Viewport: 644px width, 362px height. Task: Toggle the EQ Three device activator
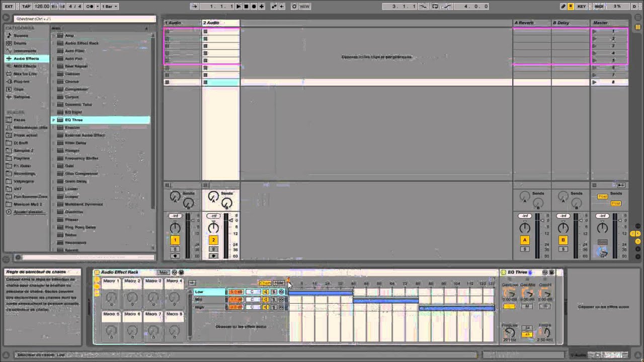pyautogui.click(x=503, y=273)
